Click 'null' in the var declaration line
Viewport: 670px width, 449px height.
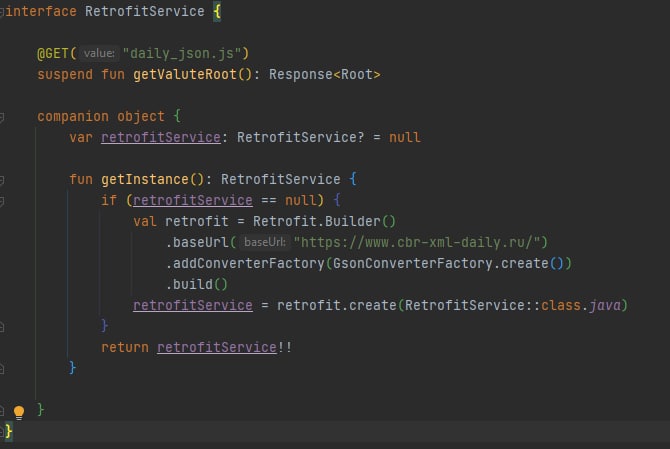405,138
